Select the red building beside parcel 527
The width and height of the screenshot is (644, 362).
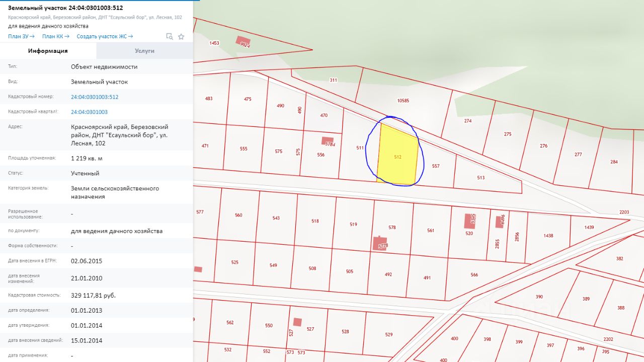point(297,322)
